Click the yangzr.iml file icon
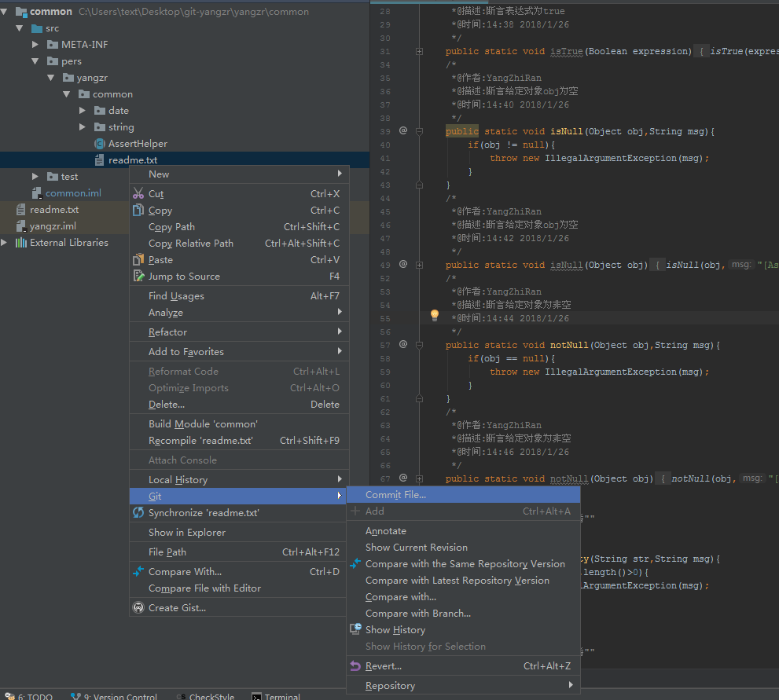Viewport: 779px width, 700px height. coord(21,226)
